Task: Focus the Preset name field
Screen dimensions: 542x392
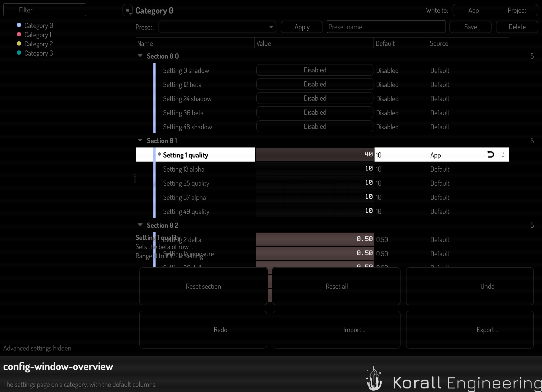Action: click(386, 27)
